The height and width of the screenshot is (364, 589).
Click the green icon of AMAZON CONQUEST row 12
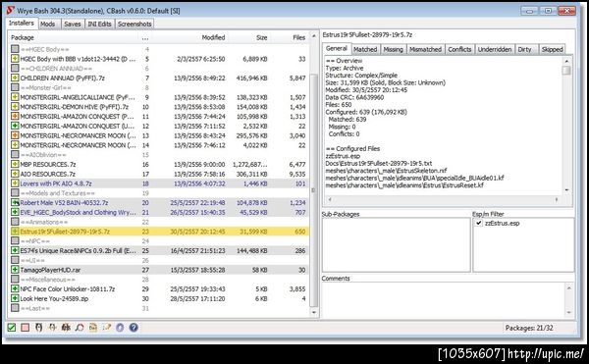pos(15,126)
